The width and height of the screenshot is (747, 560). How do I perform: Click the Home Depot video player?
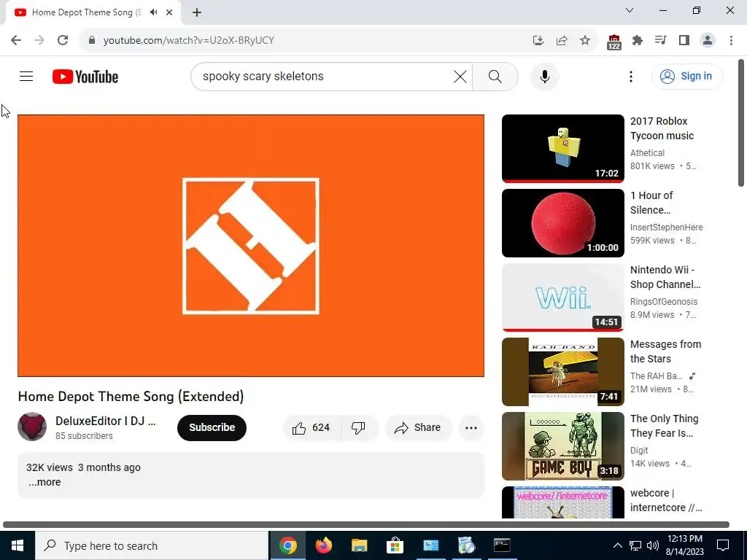point(251,246)
